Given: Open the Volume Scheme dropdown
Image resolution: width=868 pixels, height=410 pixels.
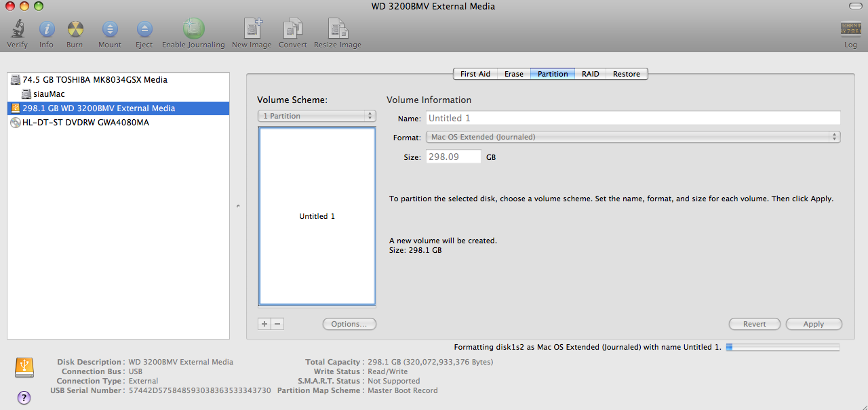Looking at the screenshot, I should [317, 116].
